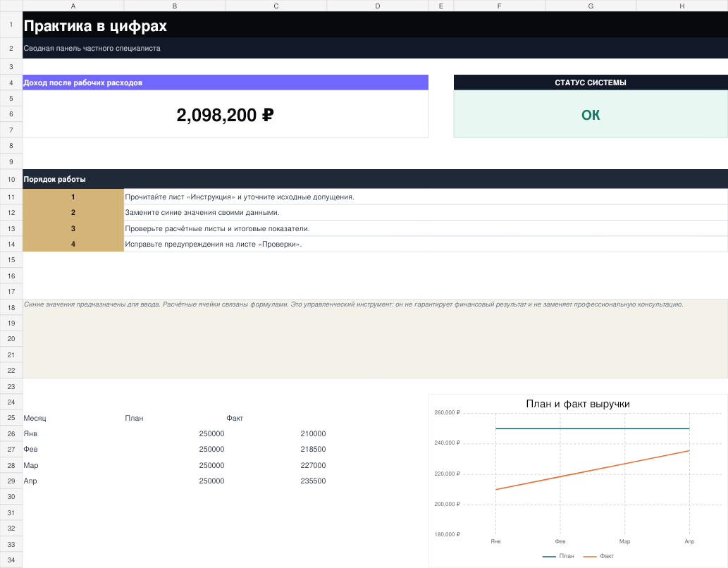The image size is (728, 568).
Task: Select column G header
Action: point(591,6)
